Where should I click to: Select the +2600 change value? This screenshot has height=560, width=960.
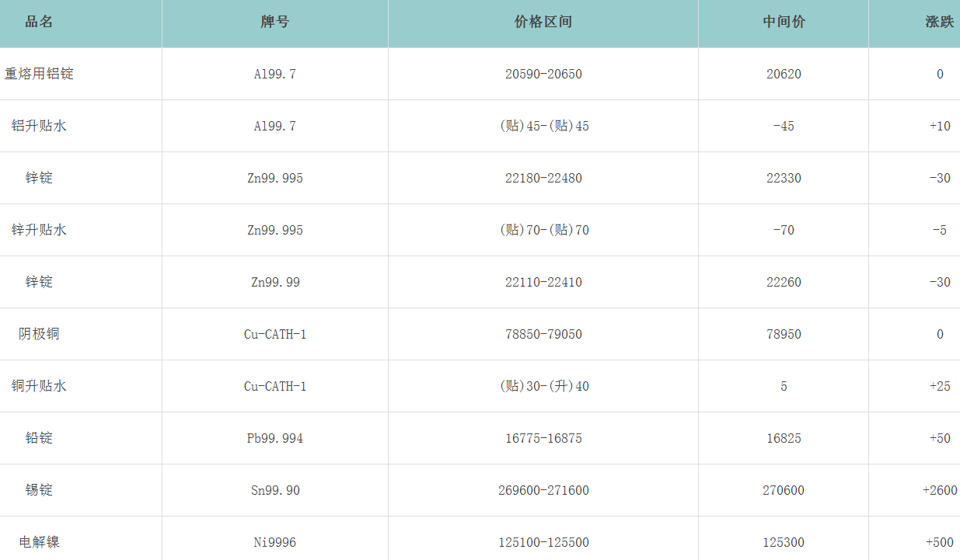coord(940,490)
